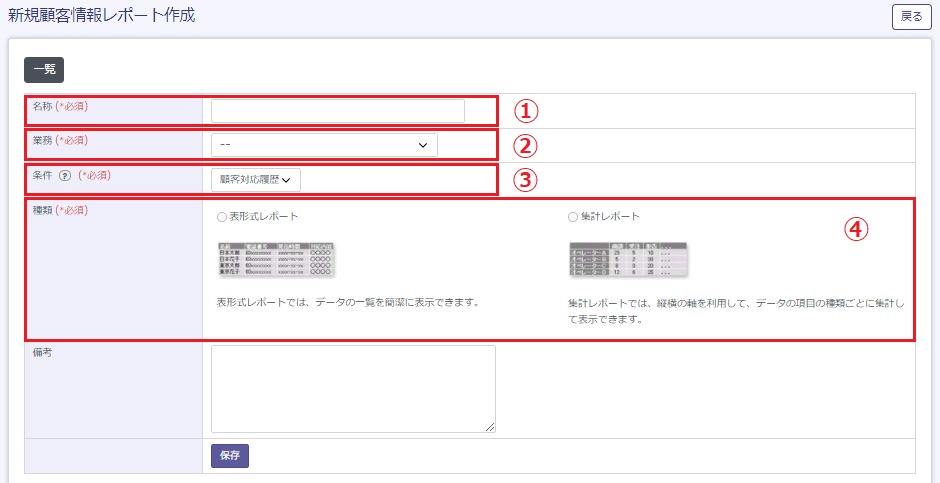940x483 pixels.
Task: Go to the 一覧 list view
Action: 44,70
